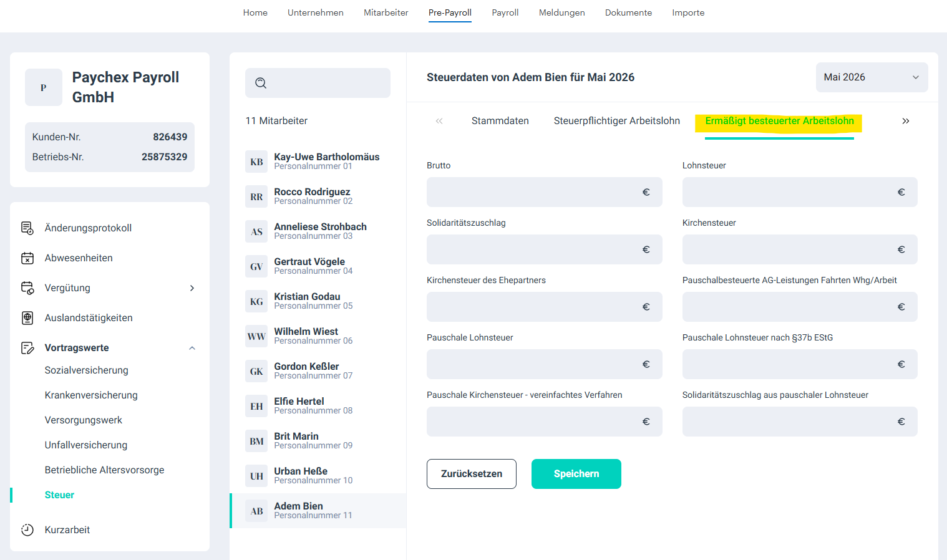Screen dimensions: 947x560
Task: Click the Speichern button
Action: (576, 474)
